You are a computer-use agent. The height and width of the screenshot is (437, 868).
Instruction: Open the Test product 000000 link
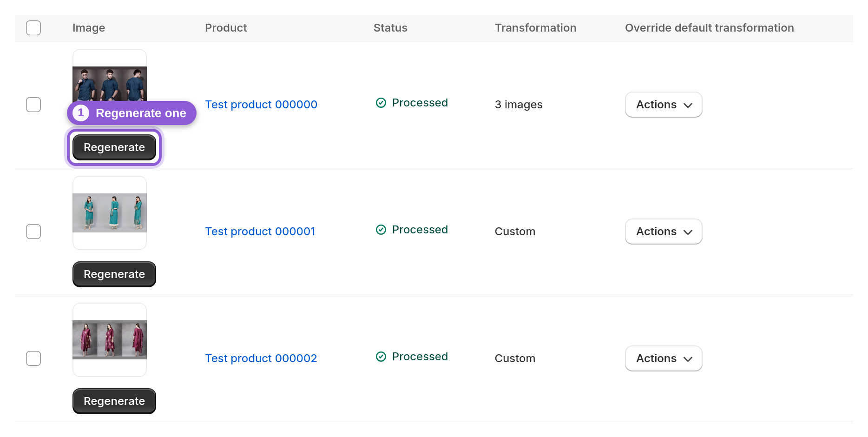pyautogui.click(x=261, y=105)
